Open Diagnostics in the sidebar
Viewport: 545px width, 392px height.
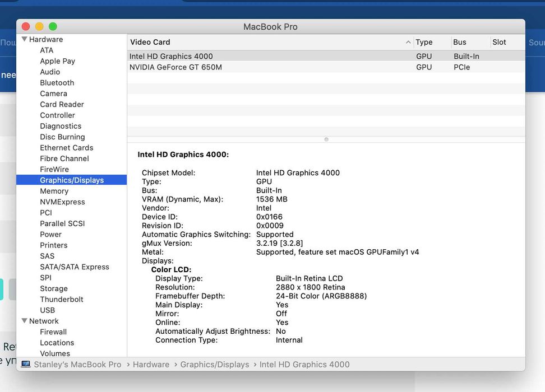(x=61, y=126)
